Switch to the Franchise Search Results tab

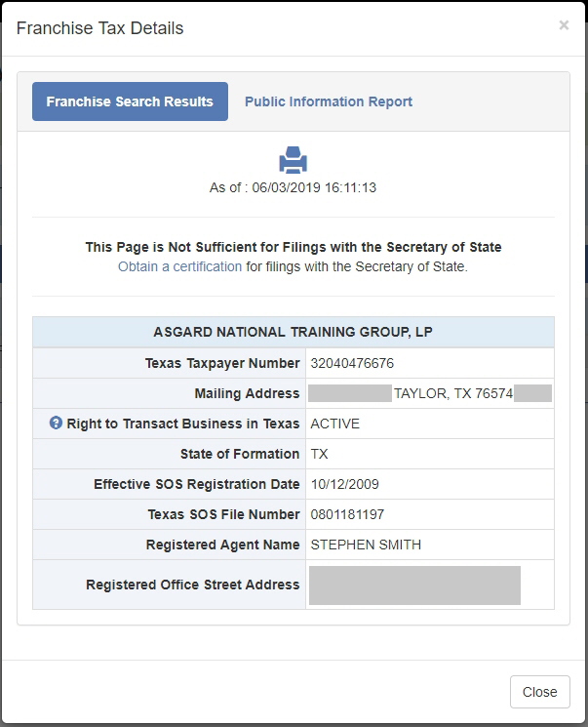pos(130,101)
